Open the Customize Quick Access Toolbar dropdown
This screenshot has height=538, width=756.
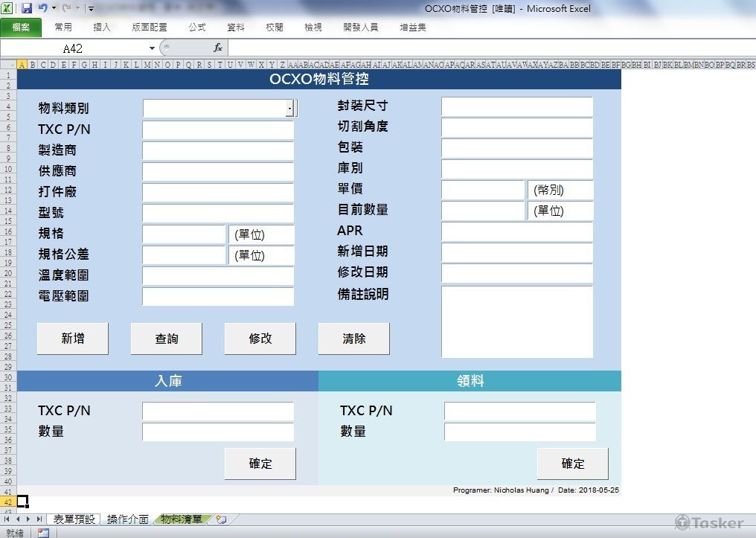(91, 7)
